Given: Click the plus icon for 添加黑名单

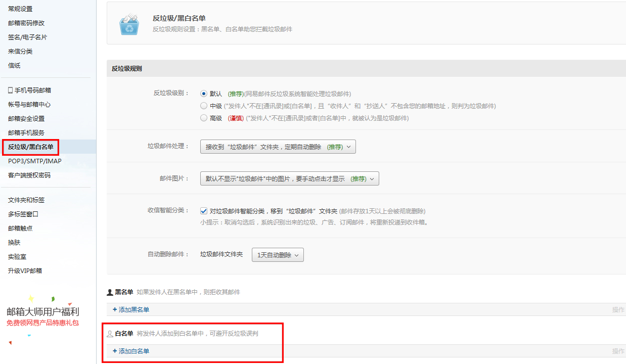Looking at the screenshot, I should (115, 309).
